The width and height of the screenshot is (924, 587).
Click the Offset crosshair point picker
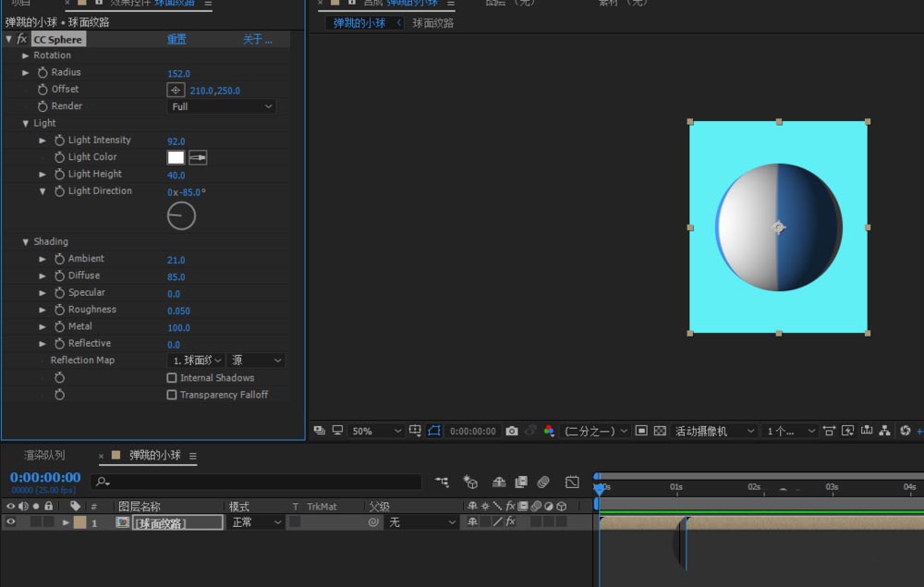point(176,91)
